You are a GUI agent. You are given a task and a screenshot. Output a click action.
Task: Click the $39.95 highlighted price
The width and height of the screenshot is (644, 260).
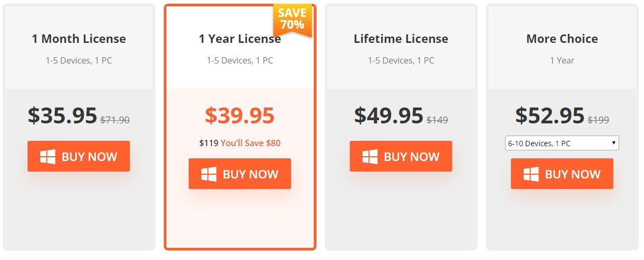click(x=240, y=115)
